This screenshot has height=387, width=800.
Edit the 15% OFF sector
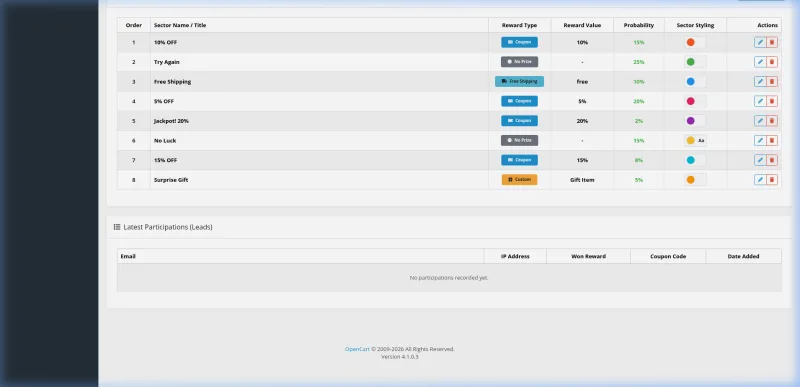tap(760, 160)
